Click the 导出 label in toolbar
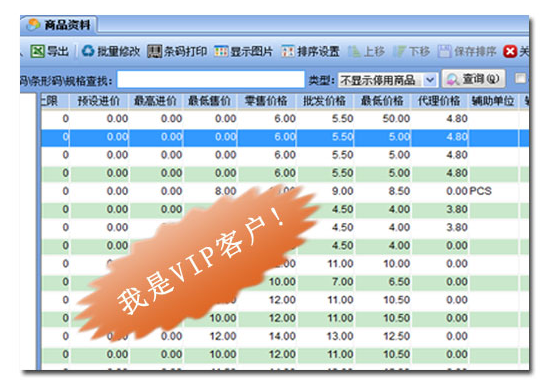This screenshot has height=380, width=540. (x=58, y=52)
